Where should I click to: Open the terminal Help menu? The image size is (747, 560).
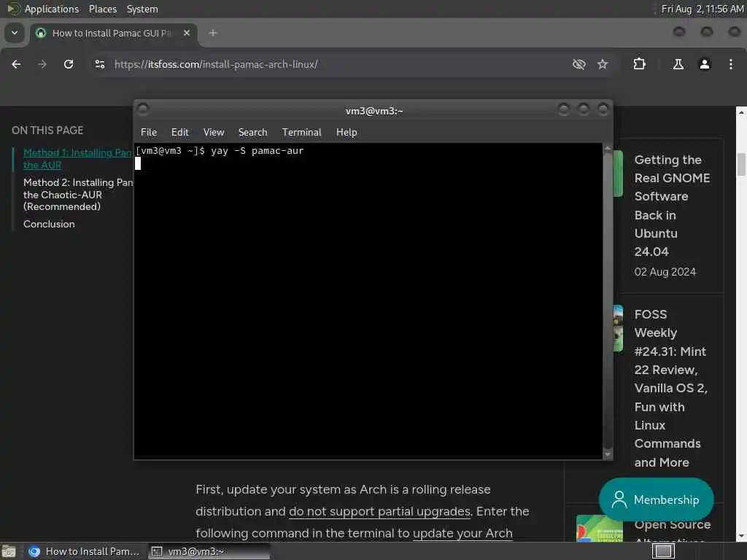coord(347,133)
